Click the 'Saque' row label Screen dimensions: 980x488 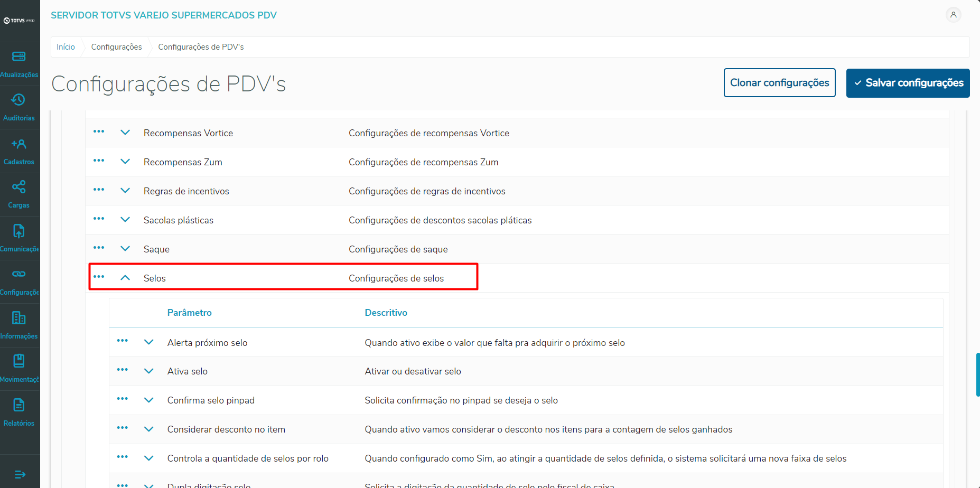156,249
